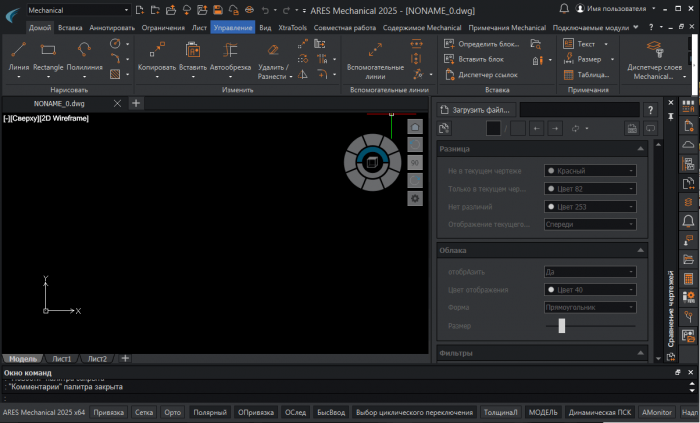Open the Красный color dropdown
This screenshot has width=700, height=423.
click(590, 171)
